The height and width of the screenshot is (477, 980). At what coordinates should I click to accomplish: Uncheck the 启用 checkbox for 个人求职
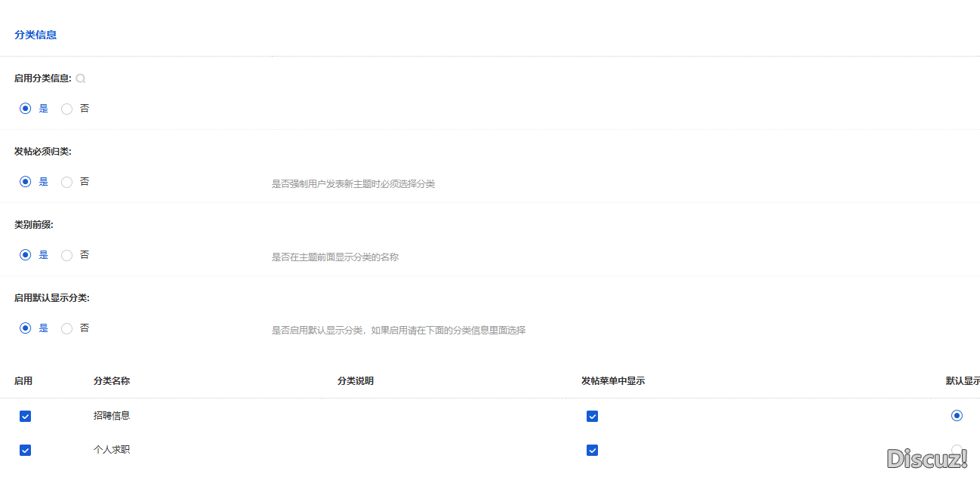[25, 450]
